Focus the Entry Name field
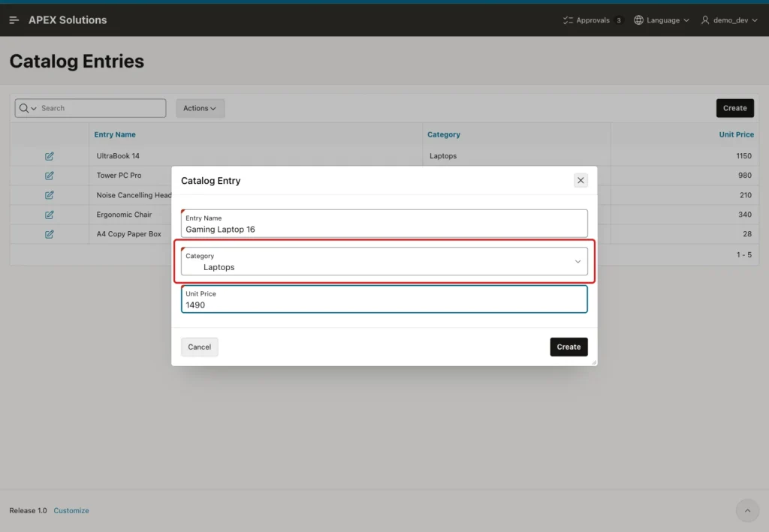The height and width of the screenshot is (532, 769). [384, 224]
